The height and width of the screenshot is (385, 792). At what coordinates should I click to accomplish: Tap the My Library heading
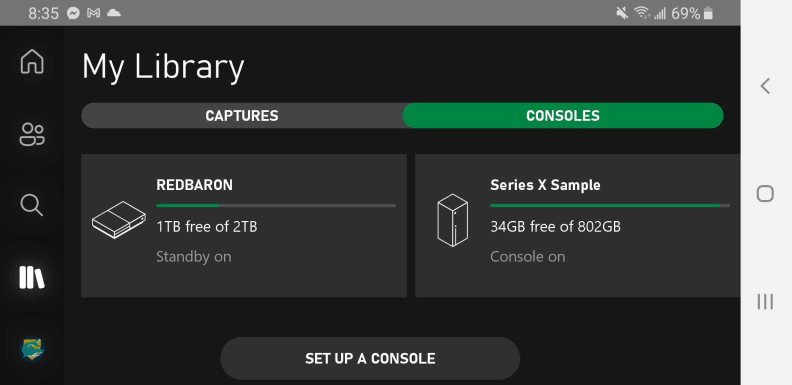pyautogui.click(x=163, y=68)
